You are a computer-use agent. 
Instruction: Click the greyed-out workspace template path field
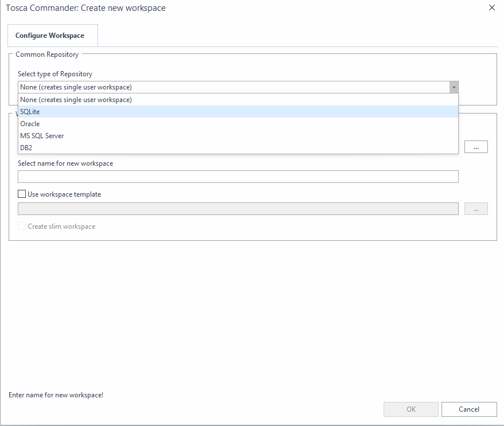[238, 209]
